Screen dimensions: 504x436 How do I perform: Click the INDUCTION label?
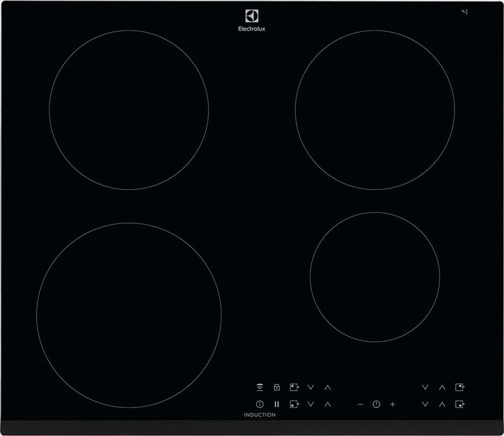pyautogui.click(x=260, y=415)
